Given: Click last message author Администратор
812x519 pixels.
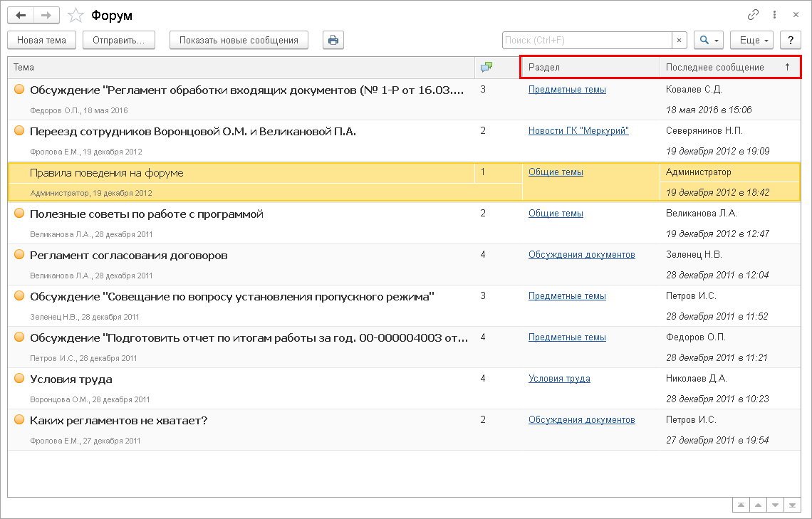Looking at the screenshot, I should tap(699, 172).
